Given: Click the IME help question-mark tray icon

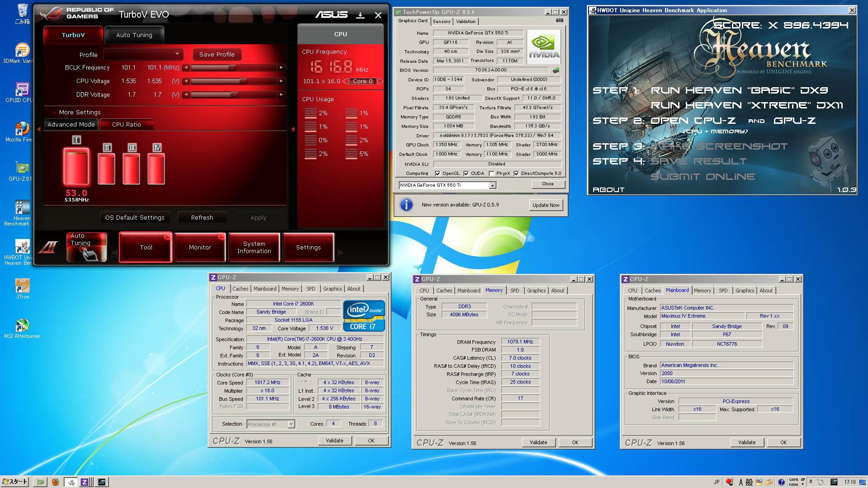Looking at the screenshot, I should (x=782, y=482).
